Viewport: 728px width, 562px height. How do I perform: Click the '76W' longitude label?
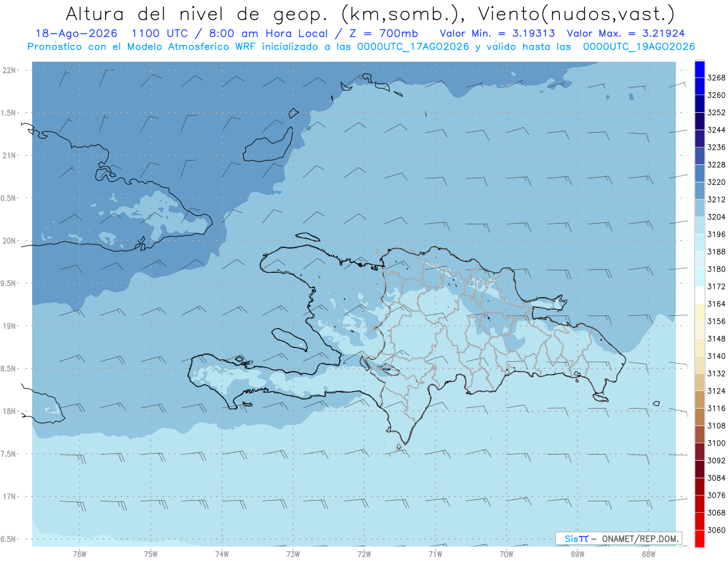click(79, 554)
